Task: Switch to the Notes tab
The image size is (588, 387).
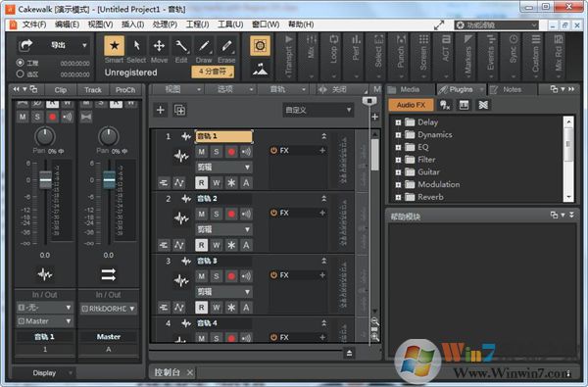Action: pos(512,89)
